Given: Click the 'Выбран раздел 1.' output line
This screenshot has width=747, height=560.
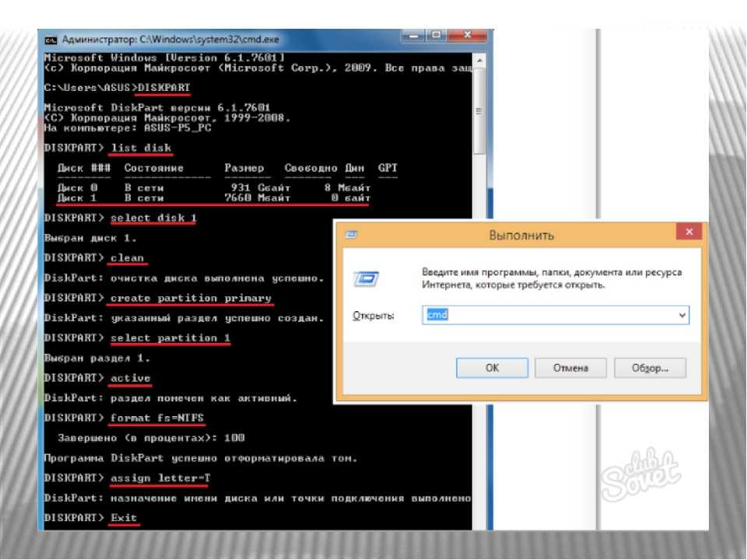Looking at the screenshot, I should (97, 358).
